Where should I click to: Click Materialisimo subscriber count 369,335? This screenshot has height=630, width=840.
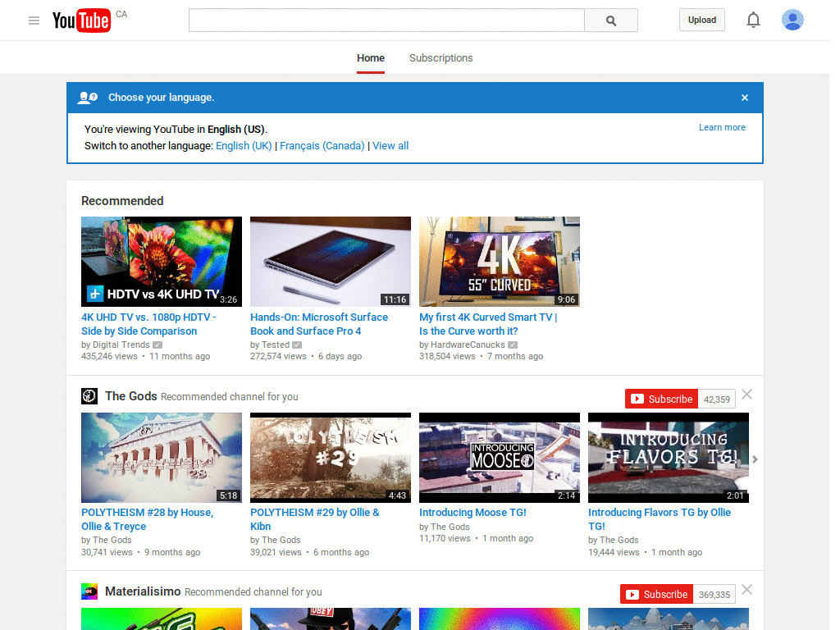(x=714, y=595)
